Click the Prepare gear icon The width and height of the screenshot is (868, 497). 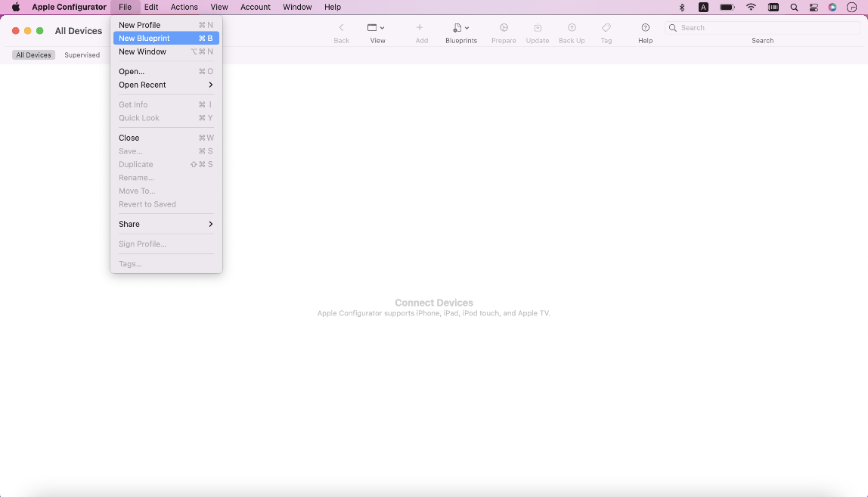[x=504, y=28]
